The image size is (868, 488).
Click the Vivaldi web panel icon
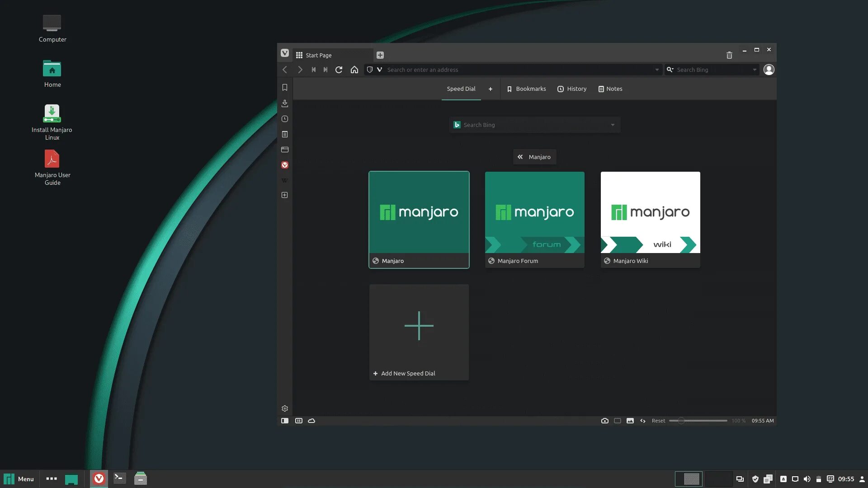click(x=285, y=165)
